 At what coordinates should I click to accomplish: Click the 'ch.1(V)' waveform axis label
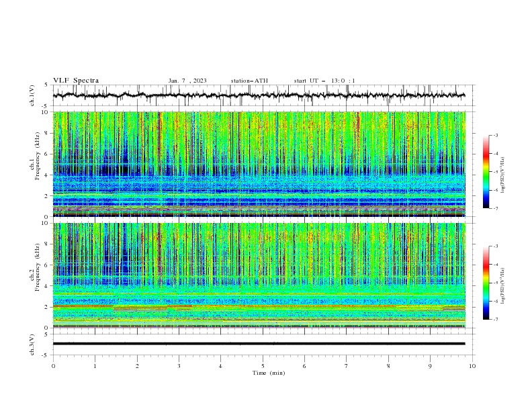click(x=32, y=95)
